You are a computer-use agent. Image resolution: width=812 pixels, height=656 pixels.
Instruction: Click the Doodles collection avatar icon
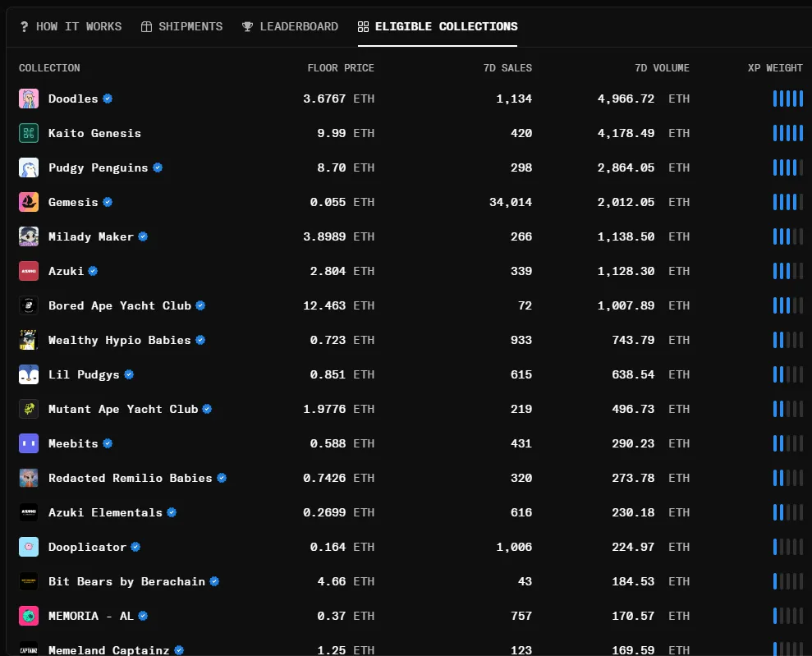(29, 99)
